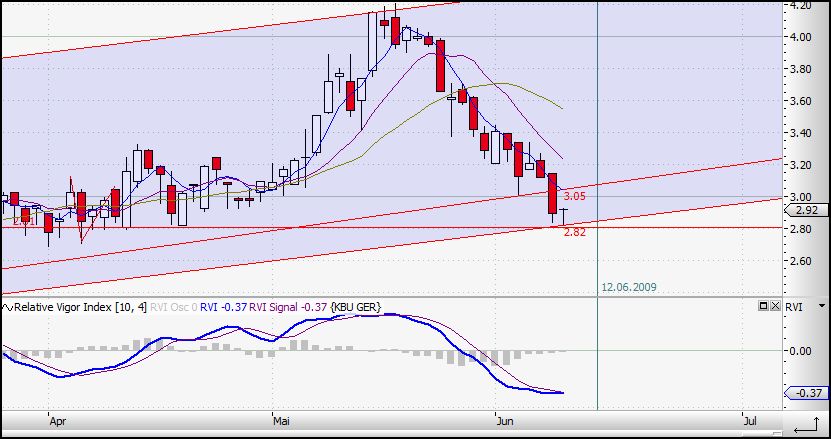Screen dimensions: 831x439
Task: Select the current price tag 2.92
Action: pos(806,211)
